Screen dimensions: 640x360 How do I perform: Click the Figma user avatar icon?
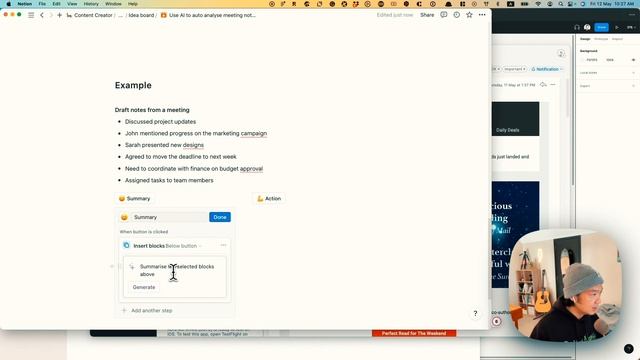click(587, 27)
